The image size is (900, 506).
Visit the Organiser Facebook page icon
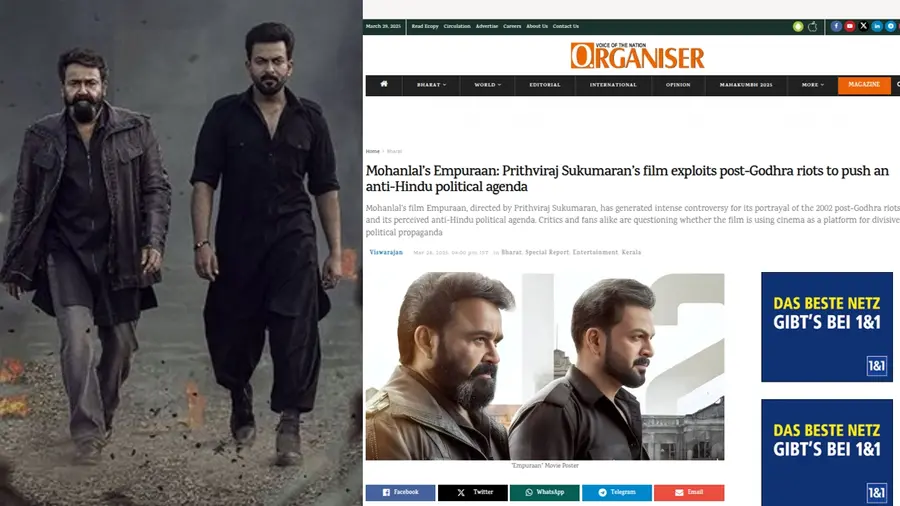point(836,26)
